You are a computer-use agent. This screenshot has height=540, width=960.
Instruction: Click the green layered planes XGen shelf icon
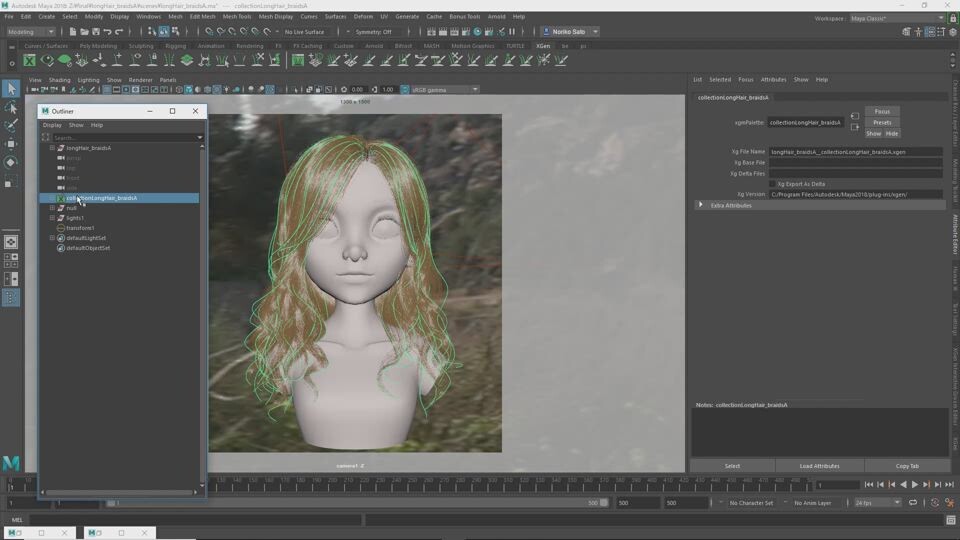(187, 60)
